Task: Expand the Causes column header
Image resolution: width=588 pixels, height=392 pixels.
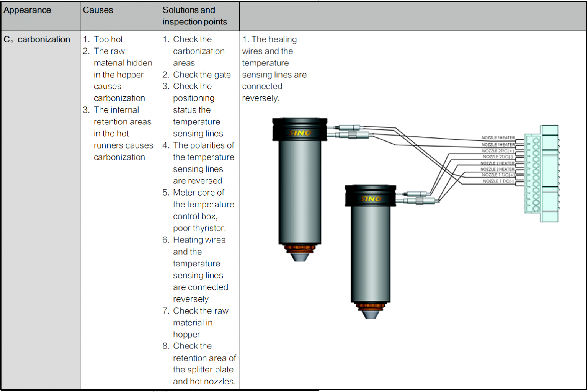Action: pyautogui.click(x=96, y=10)
